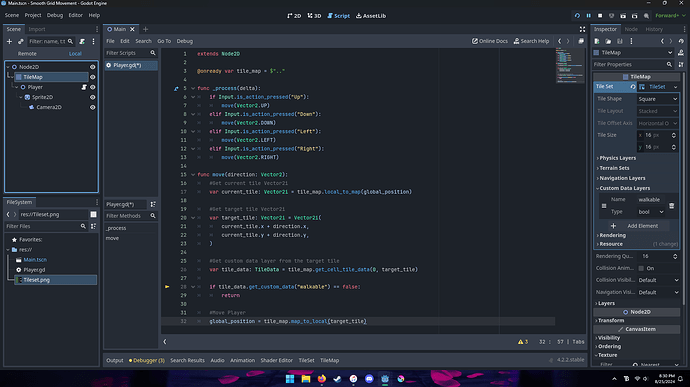The width and height of the screenshot is (690, 387).
Task: Close the Main scene tab
Action: tap(132, 29)
